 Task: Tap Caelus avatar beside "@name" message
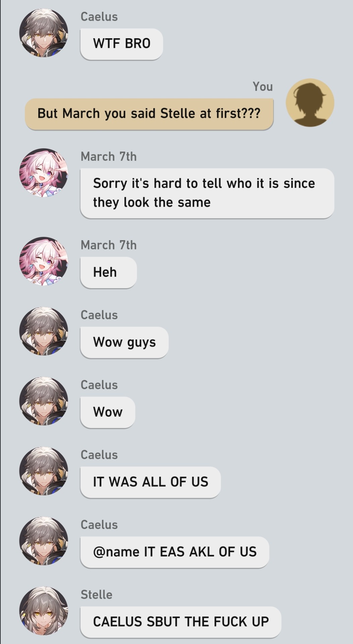(x=44, y=541)
